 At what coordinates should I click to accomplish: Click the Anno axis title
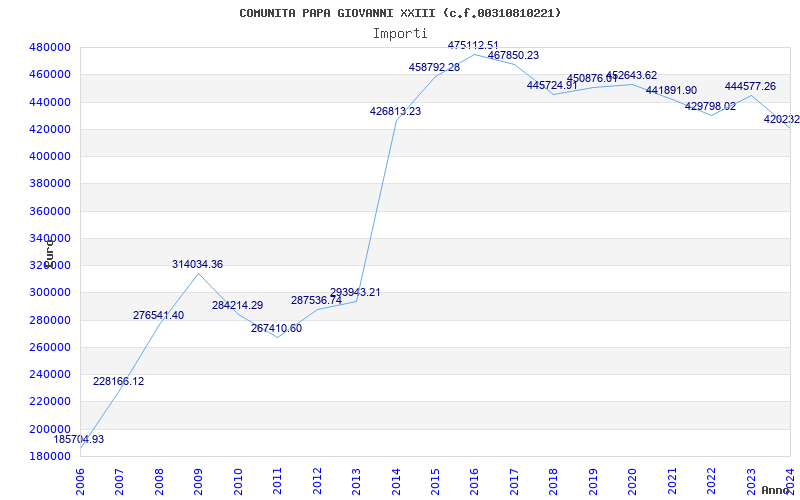pos(776,490)
